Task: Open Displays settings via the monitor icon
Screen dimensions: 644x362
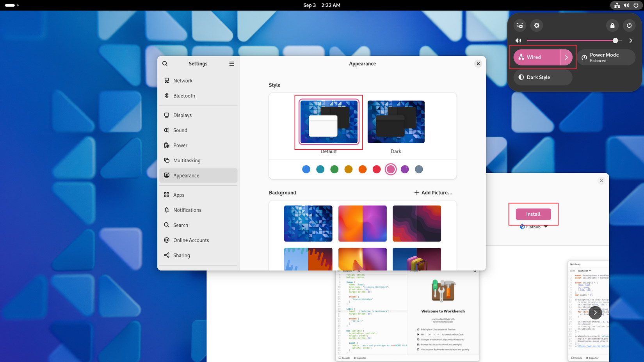Action: [182, 115]
